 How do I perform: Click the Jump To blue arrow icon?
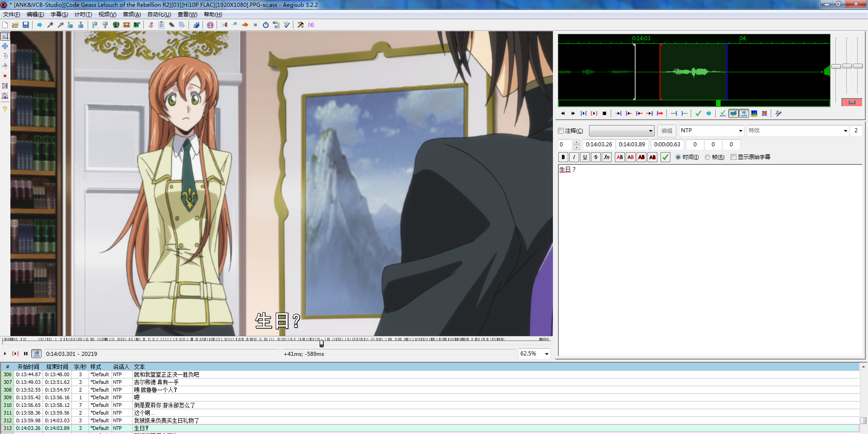(40, 25)
